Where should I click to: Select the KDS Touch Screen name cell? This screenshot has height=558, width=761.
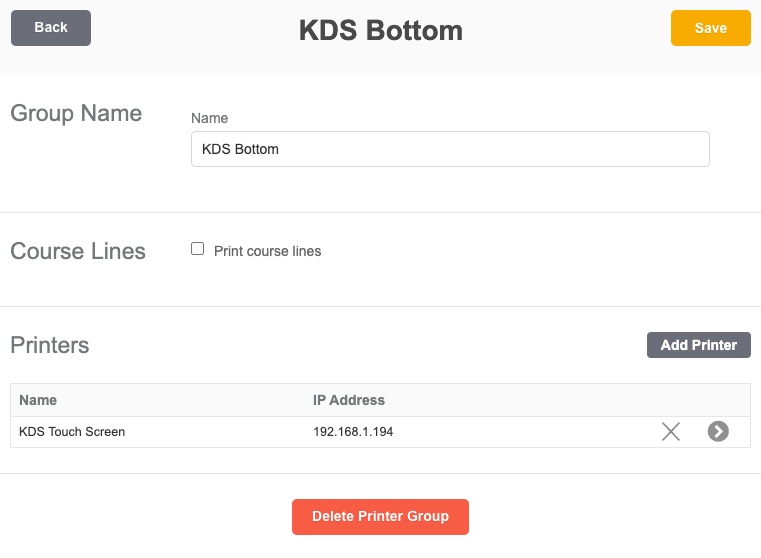click(x=72, y=432)
